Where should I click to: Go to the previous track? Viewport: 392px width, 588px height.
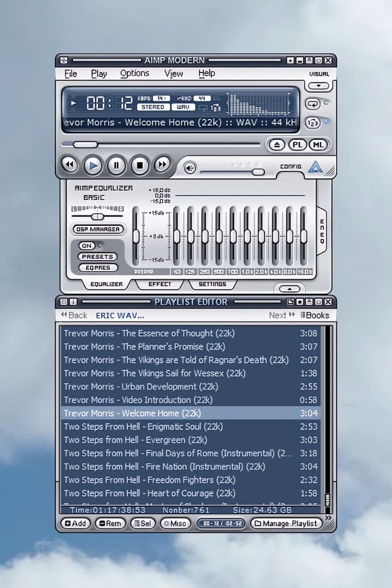click(x=69, y=165)
